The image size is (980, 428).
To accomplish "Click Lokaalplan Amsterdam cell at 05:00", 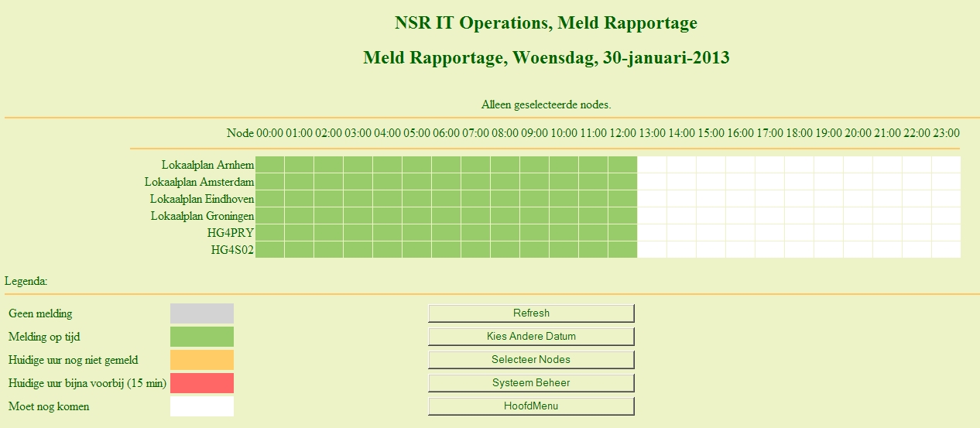I will 417,182.
